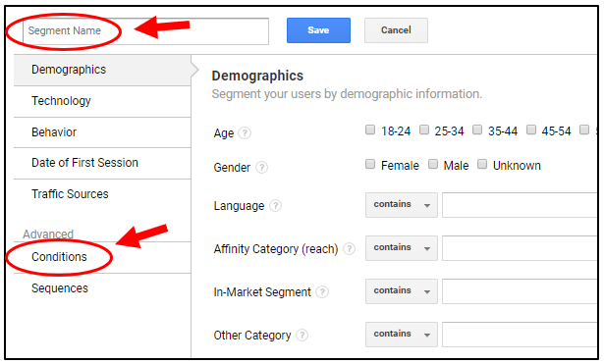Check the 18-24 age checkbox
This screenshot has width=604, height=364.
370,130
